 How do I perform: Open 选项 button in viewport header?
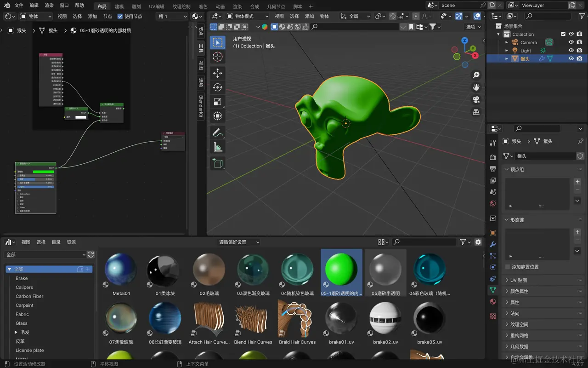coord(473,27)
